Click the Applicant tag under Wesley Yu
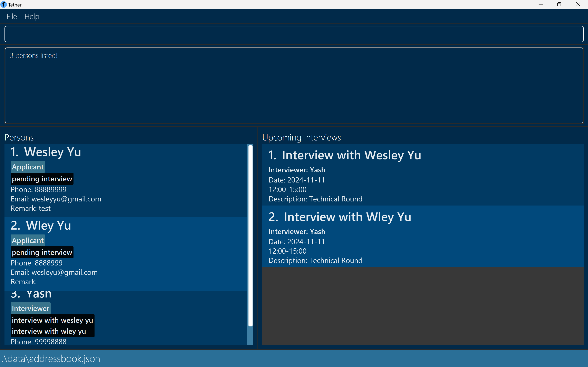The height and width of the screenshot is (367, 588). (28, 167)
